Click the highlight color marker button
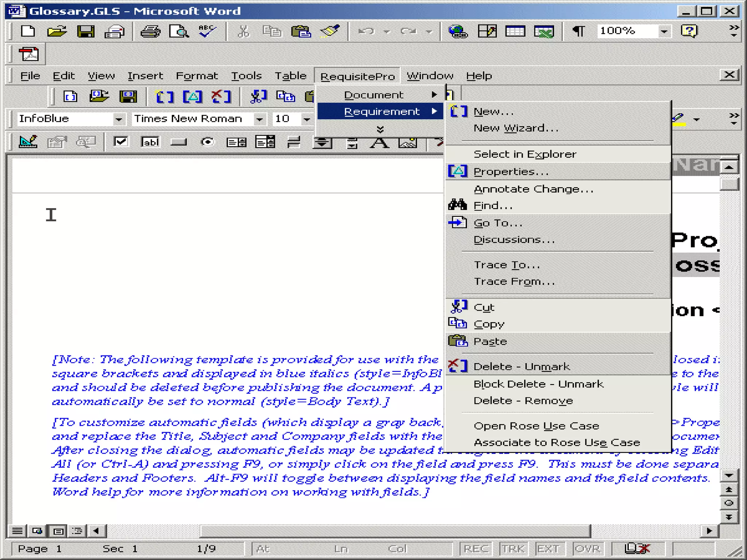 pyautogui.click(x=679, y=118)
